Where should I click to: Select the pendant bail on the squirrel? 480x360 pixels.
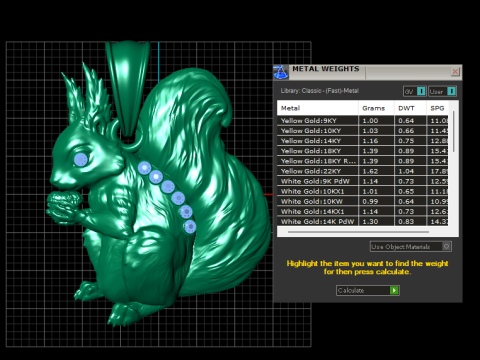coord(128,88)
